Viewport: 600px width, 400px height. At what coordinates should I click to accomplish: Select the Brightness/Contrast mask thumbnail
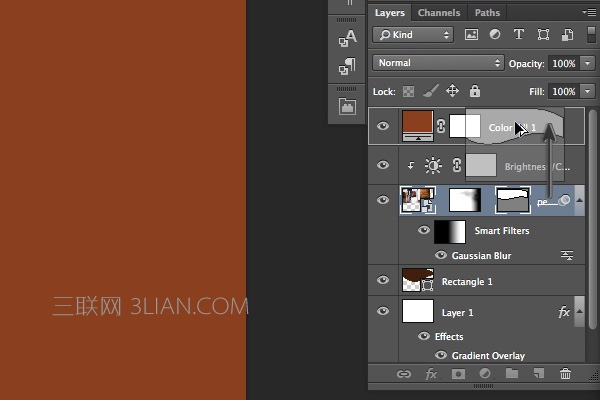pyautogui.click(x=481, y=165)
